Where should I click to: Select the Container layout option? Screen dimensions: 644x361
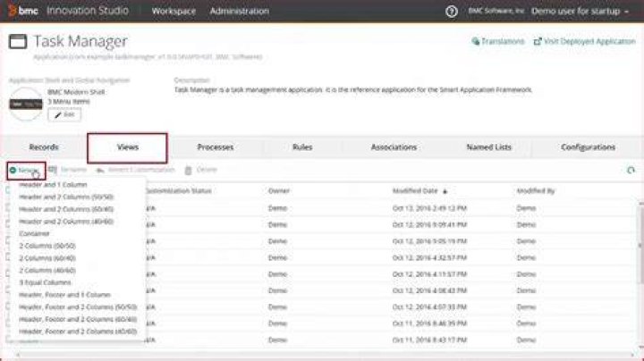(34, 234)
